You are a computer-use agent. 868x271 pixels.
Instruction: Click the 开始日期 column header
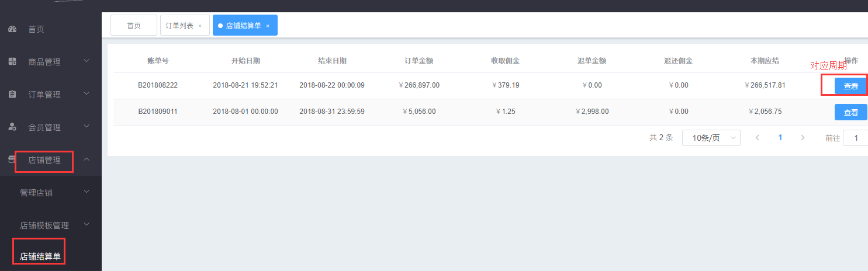[245, 61]
